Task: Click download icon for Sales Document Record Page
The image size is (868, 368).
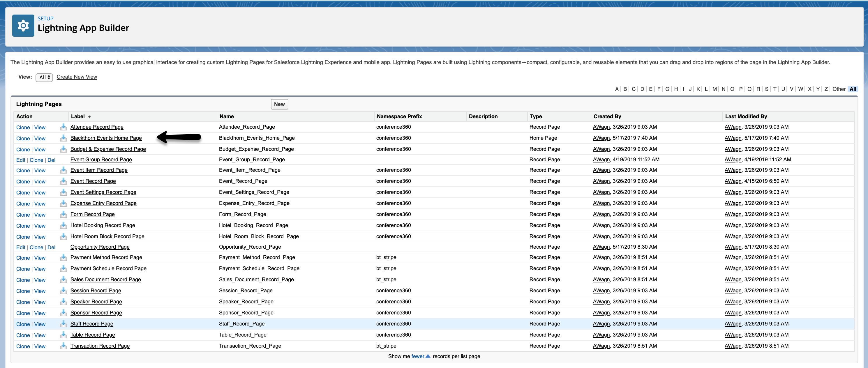Action: click(x=63, y=280)
